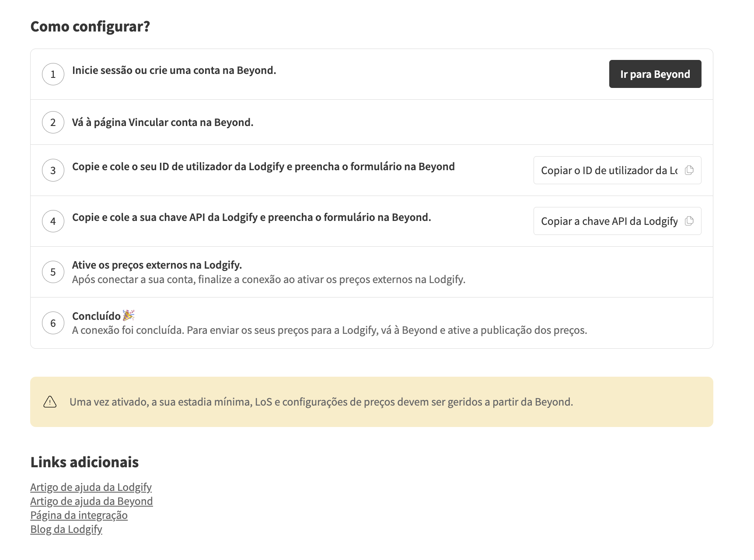This screenshot has height=560, width=754.
Task: Click 'Copiar a chave API da Lodgify' button
Action: pyautogui.click(x=609, y=221)
